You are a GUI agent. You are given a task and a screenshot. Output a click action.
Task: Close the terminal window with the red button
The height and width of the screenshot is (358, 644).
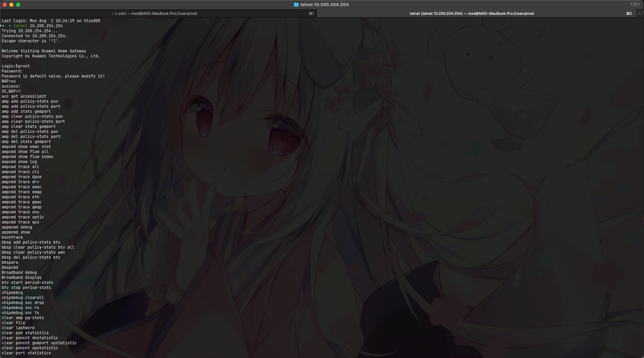pos(5,5)
